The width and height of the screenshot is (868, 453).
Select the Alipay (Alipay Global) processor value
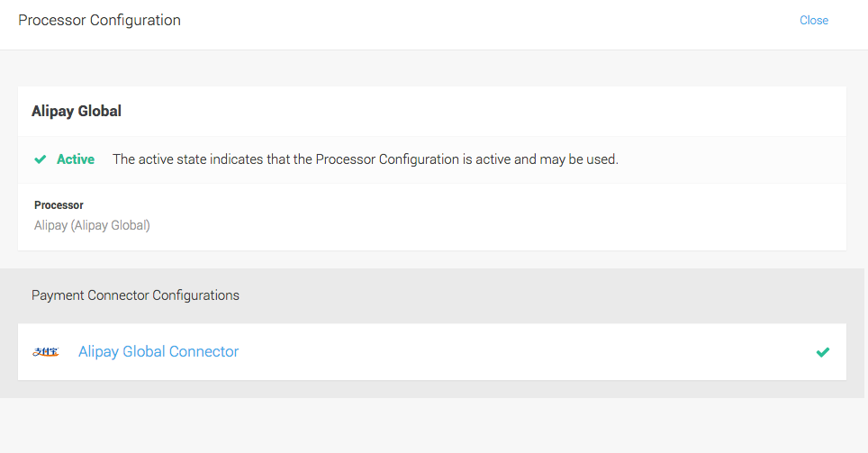pyautogui.click(x=92, y=225)
